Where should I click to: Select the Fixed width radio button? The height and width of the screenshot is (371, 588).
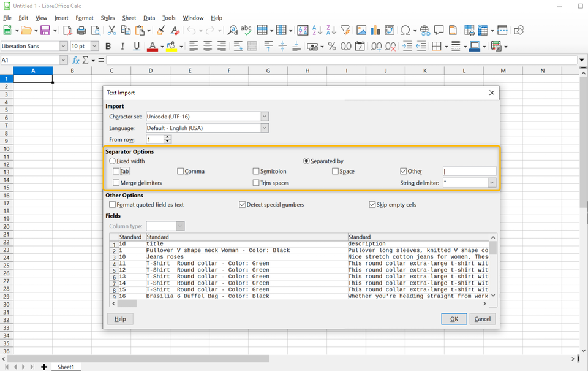click(113, 161)
